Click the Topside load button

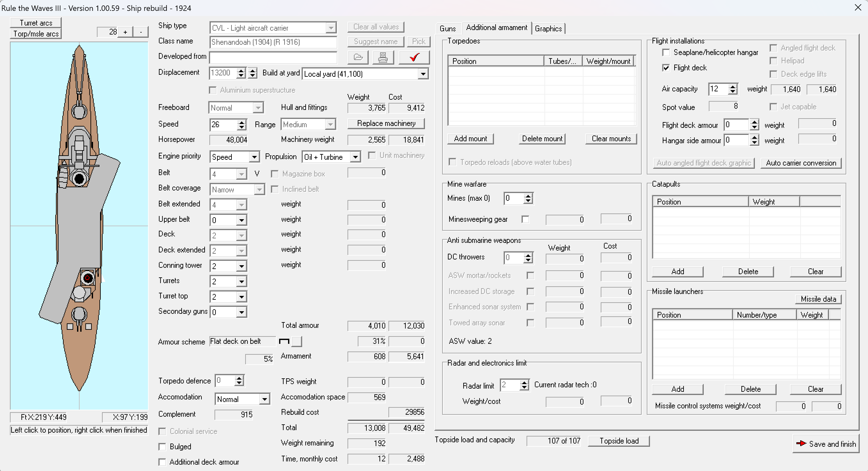pyautogui.click(x=619, y=441)
